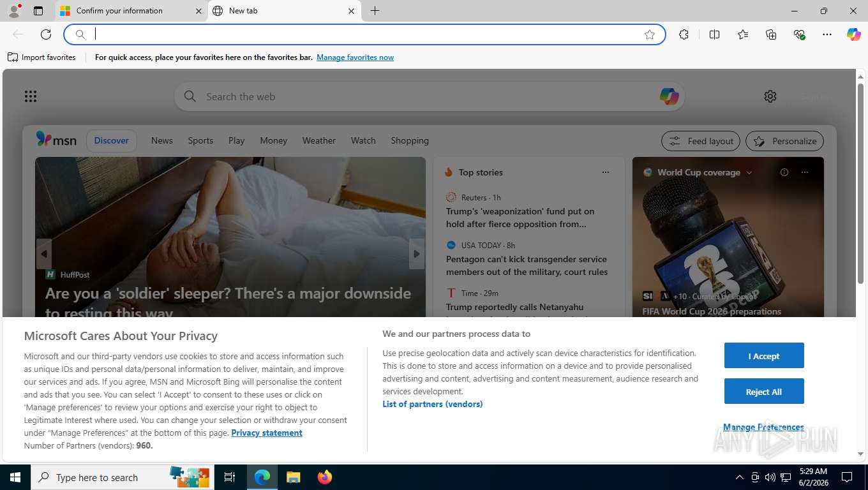This screenshot has height=490, width=868.
Task: Open the apps grid launcher icon
Action: (31, 96)
